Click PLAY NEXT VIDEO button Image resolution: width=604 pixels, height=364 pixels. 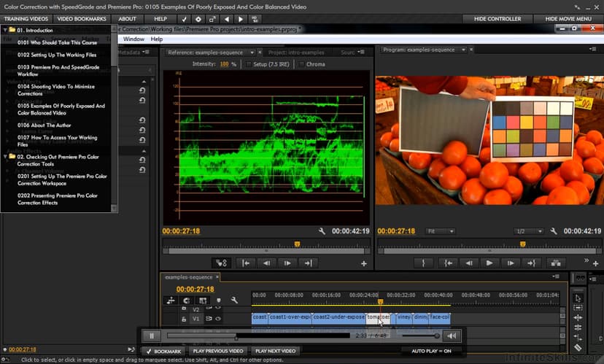[x=276, y=351]
